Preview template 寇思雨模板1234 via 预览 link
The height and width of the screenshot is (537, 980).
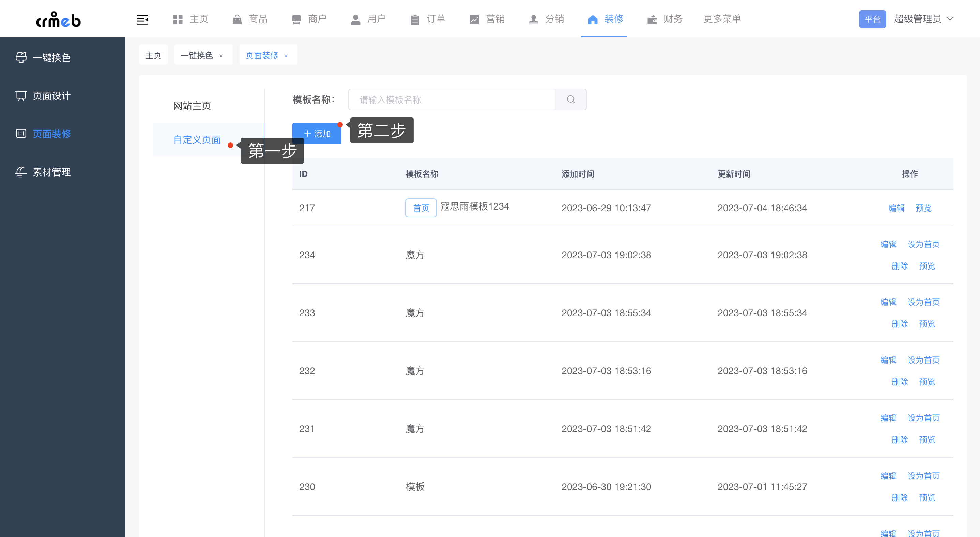point(923,208)
